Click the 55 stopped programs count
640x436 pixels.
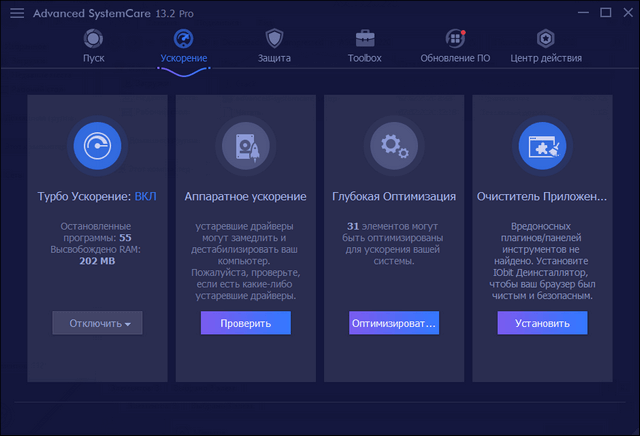125,238
